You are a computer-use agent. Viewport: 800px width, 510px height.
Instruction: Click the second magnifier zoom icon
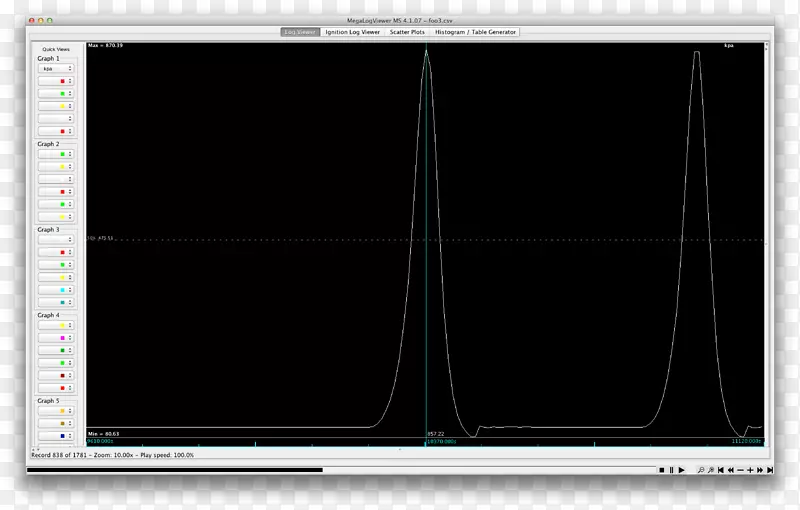click(x=710, y=469)
